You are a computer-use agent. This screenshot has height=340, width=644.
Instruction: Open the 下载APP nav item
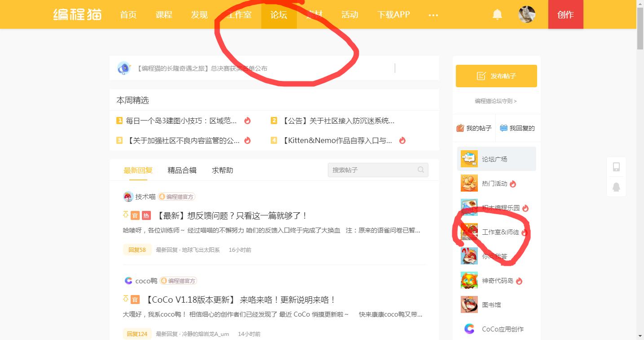[394, 14]
